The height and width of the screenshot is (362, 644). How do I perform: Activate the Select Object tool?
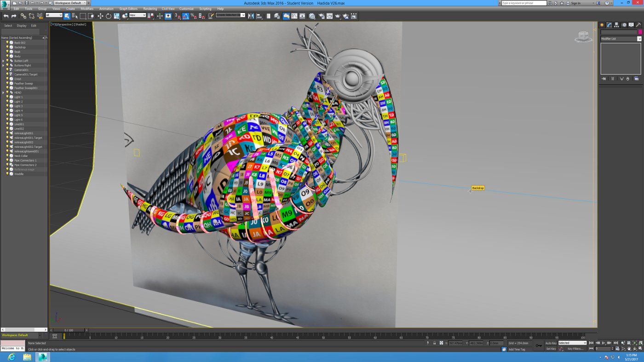click(67, 16)
